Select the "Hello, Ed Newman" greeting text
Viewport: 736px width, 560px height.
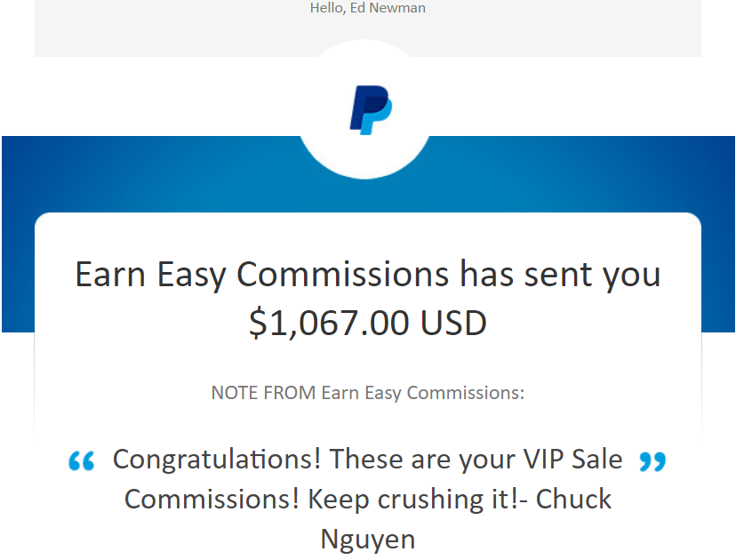click(x=367, y=8)
